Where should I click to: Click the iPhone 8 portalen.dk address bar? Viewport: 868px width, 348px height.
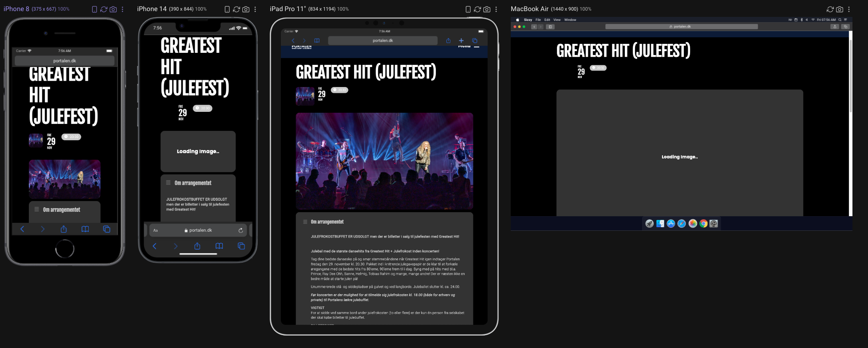pyautogui.click(x=65, y=61)
